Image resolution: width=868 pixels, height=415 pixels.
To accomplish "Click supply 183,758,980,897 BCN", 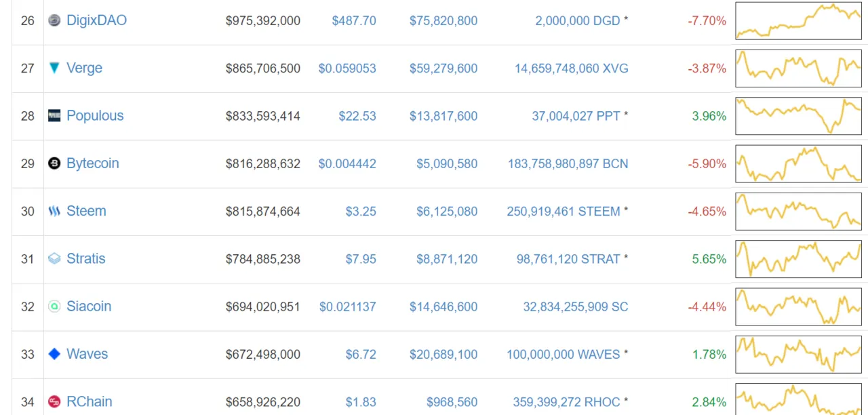I will click(568, 163).
